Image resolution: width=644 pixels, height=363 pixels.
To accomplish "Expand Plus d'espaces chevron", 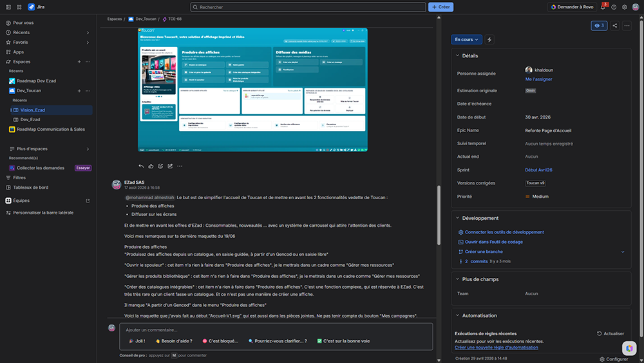I will [x=88, y=149].
